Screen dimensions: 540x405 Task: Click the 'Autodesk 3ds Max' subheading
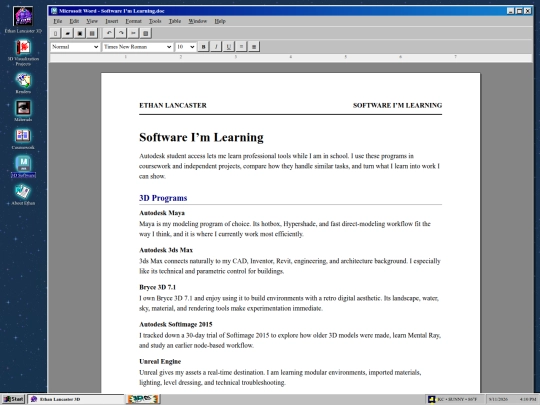[166, 250]
